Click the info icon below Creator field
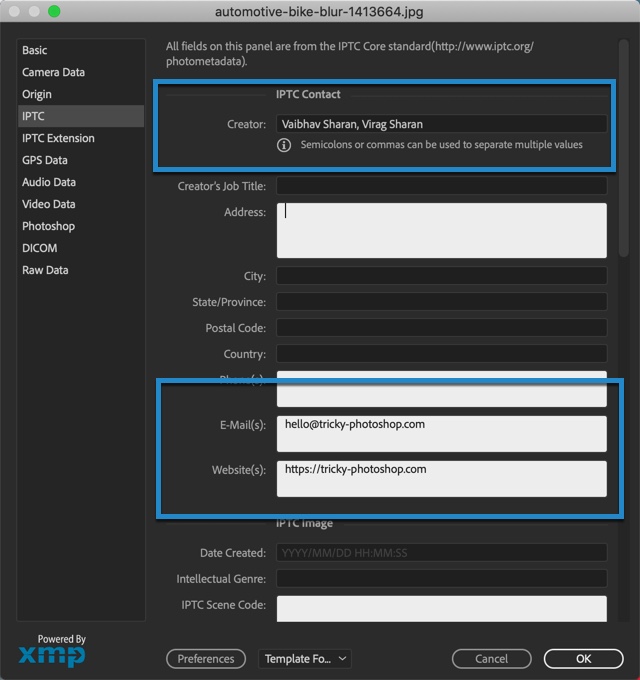This screenshot has width=640, height=680. pyautogui.click(x=284, y=145)
